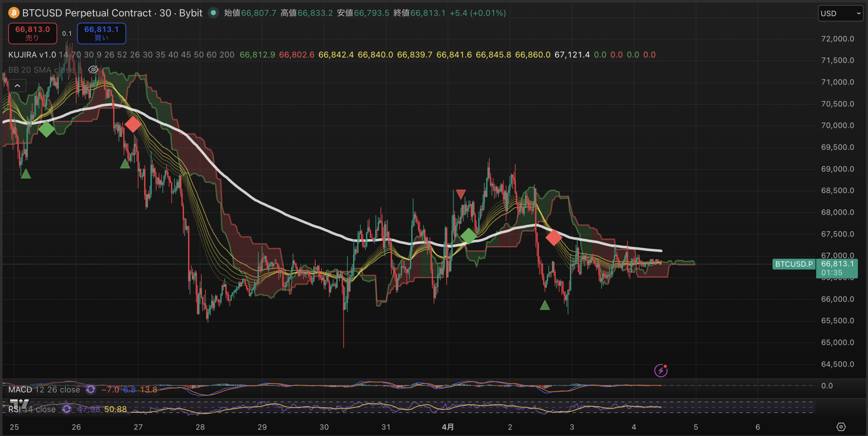Viewport: 868px width, 436px height.
Task: Click the RSI refresh cycle icon
Action: 66,409
